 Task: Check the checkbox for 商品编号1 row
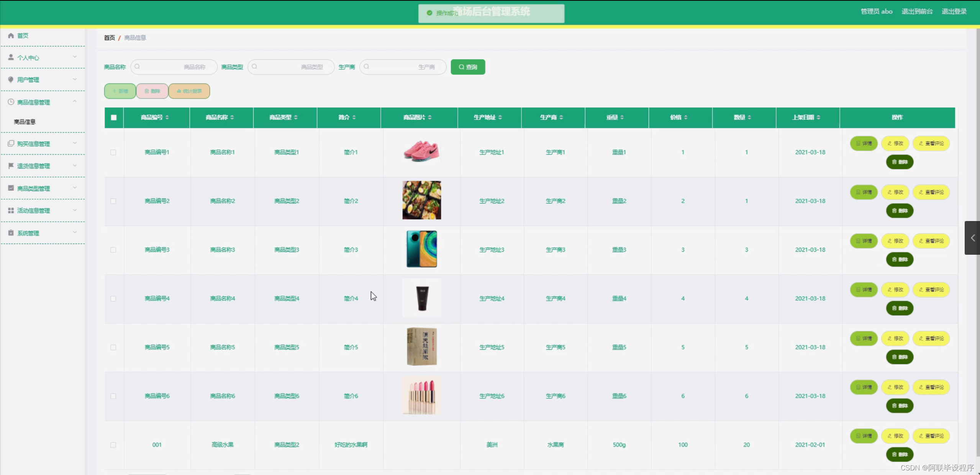113,152
